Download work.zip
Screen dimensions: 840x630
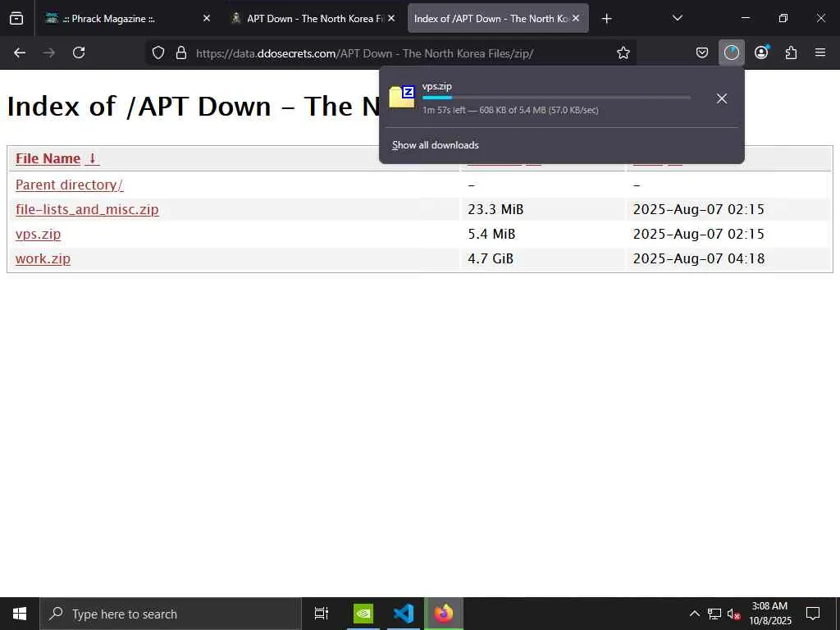(43, 258)
